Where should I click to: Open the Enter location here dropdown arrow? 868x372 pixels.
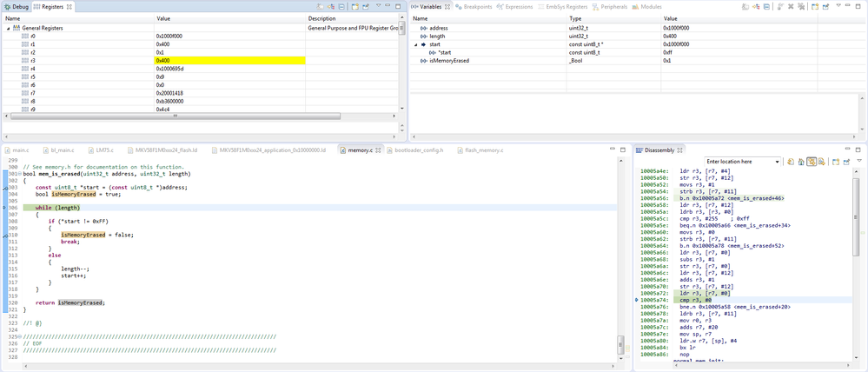point(778,162)
